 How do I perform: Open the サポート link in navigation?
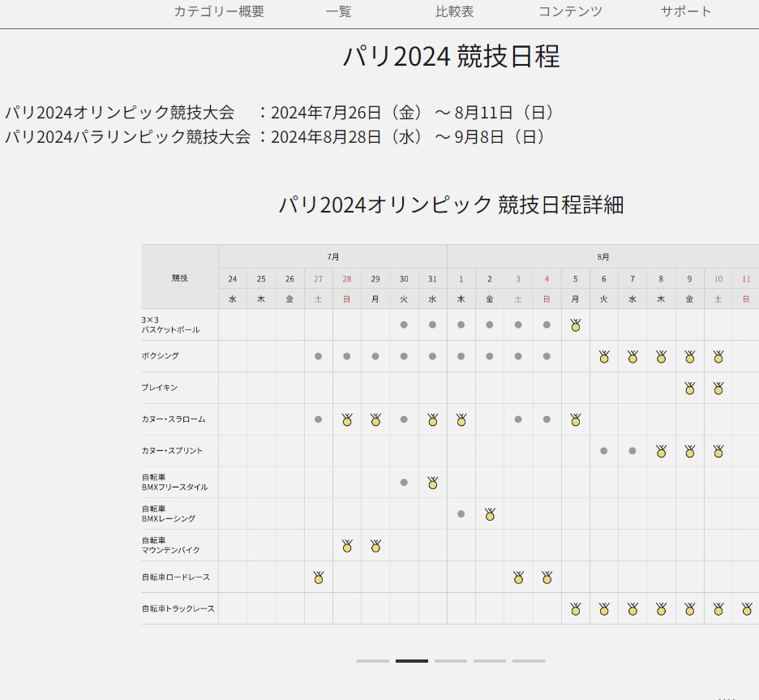[x=685, y=11]
